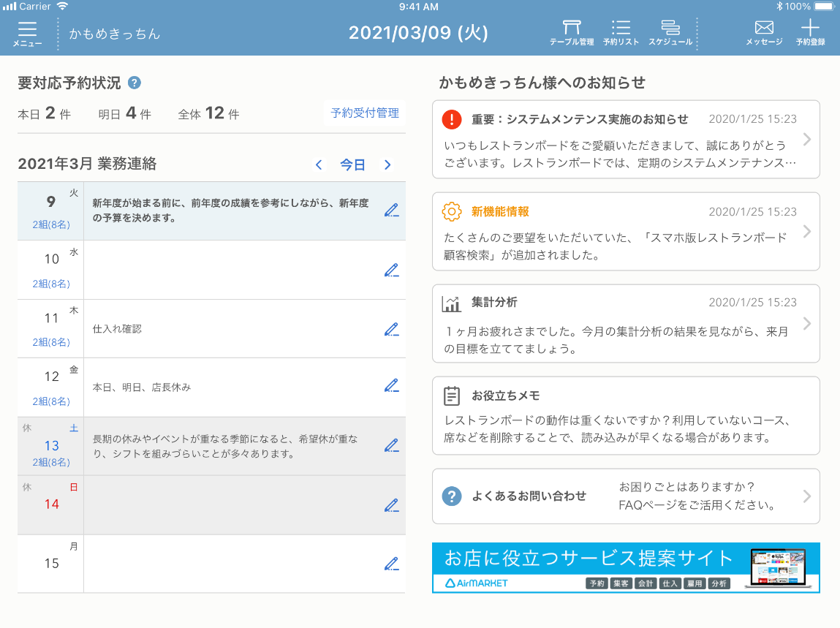Open the 本日、明日、店長休み note text
Viewport: 840px width, 628px height.
pos(142,387)
